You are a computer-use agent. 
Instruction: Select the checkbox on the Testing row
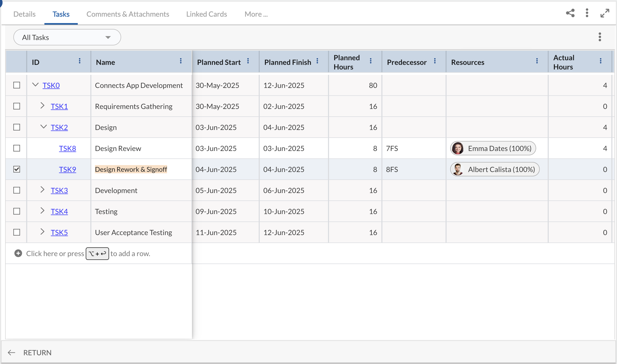pos(16,211)
